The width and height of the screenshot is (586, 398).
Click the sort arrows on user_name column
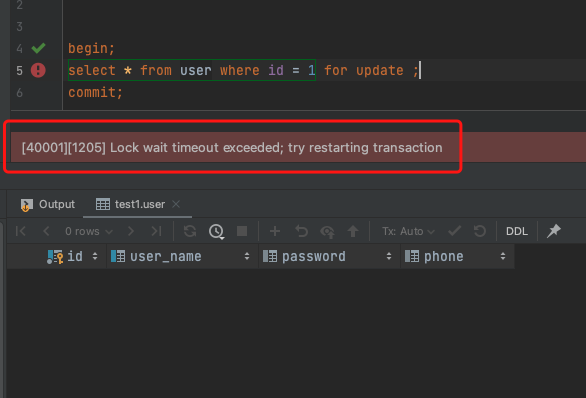(x=247, y=256)
